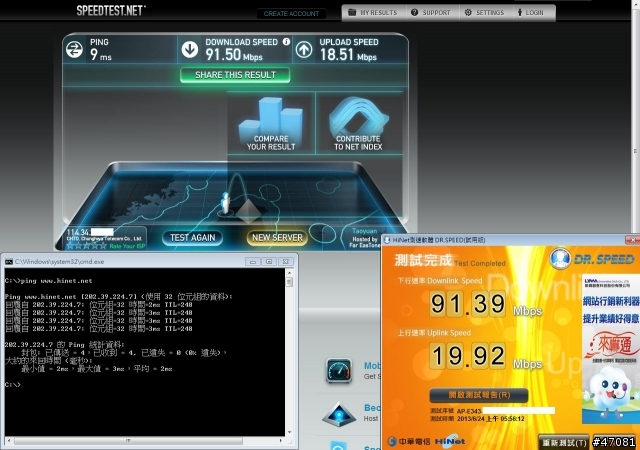Open the test report button in DR.SPEED
The height and width of the screenshot is (450, 640).
point(479,395)
